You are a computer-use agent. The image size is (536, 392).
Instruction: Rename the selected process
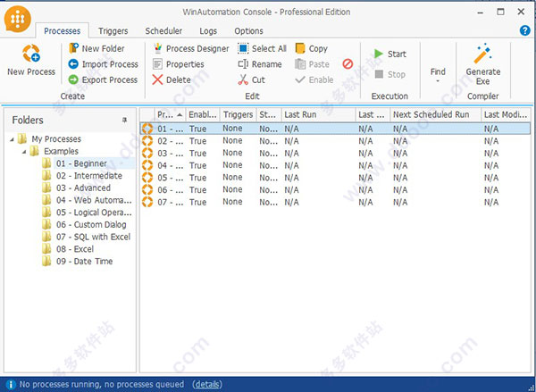pyautogui.click(x=260, y=64)
